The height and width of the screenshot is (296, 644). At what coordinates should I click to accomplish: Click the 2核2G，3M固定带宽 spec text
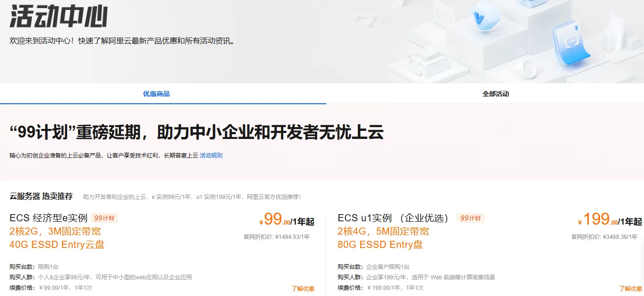(53, 232)
